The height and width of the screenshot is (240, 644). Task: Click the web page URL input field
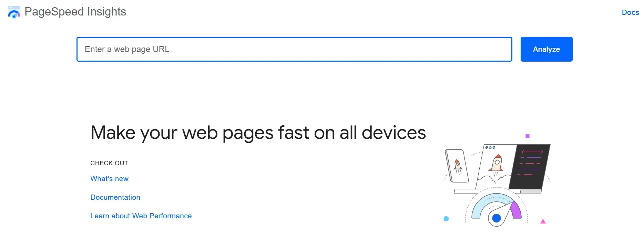[294, 49]
